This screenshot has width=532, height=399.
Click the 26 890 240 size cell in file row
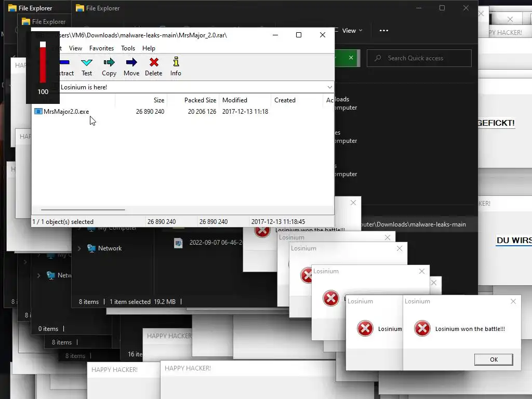click(x=150, y=112)
